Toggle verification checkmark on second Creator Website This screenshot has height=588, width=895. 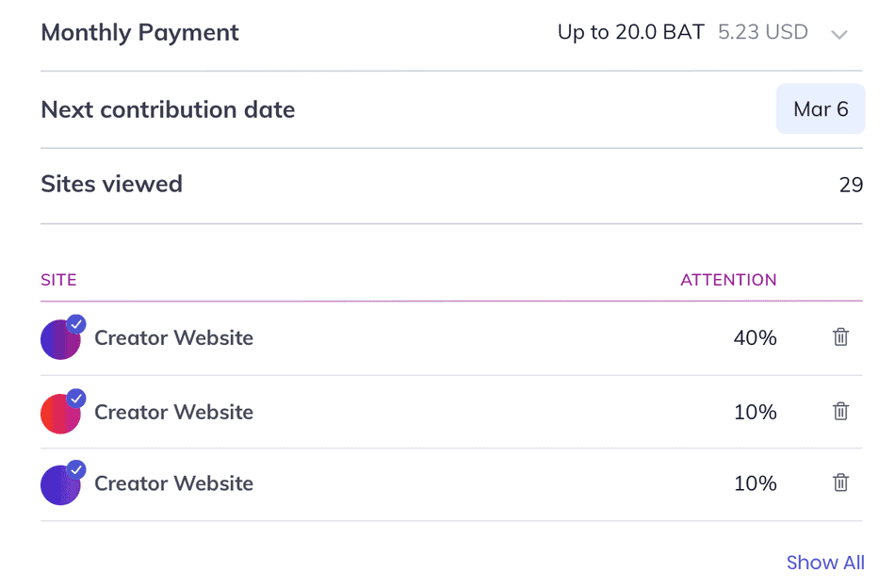(77, 397)
